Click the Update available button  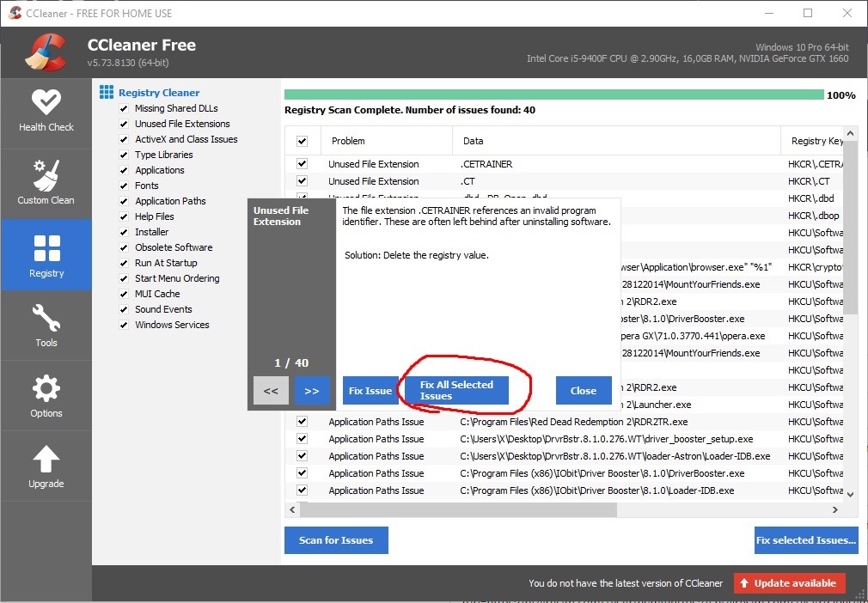pyautogui.click(x=790, y=583)
